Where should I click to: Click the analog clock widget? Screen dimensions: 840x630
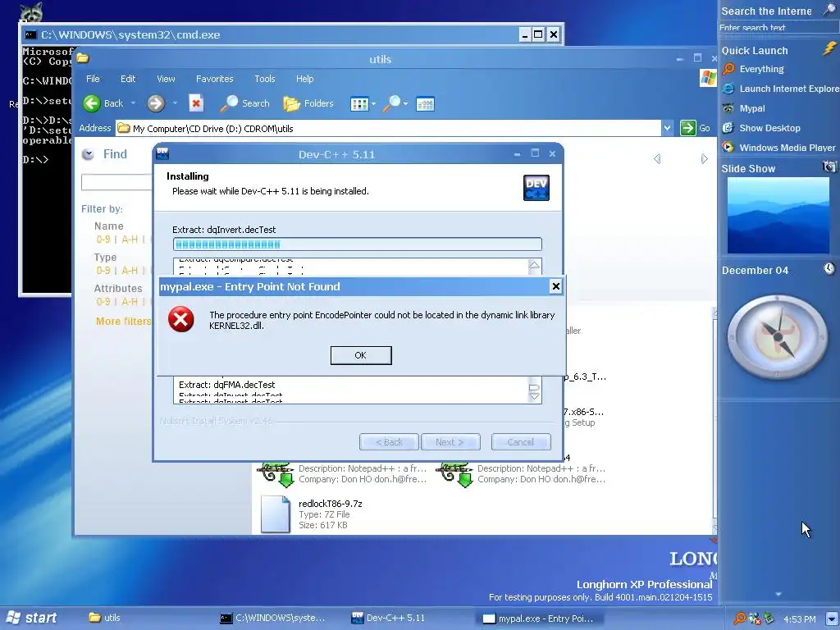tap(777, 336)
